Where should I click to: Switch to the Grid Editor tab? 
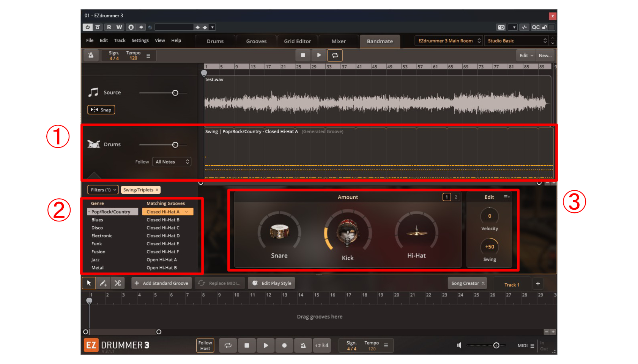pyautogui.click(x=297, y=41)
